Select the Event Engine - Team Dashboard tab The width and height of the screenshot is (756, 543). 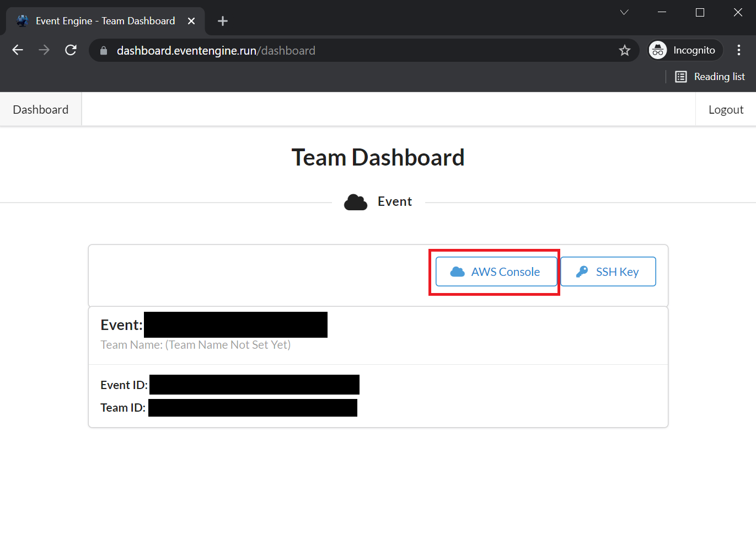pyautogui.click(x=105, y=21)
